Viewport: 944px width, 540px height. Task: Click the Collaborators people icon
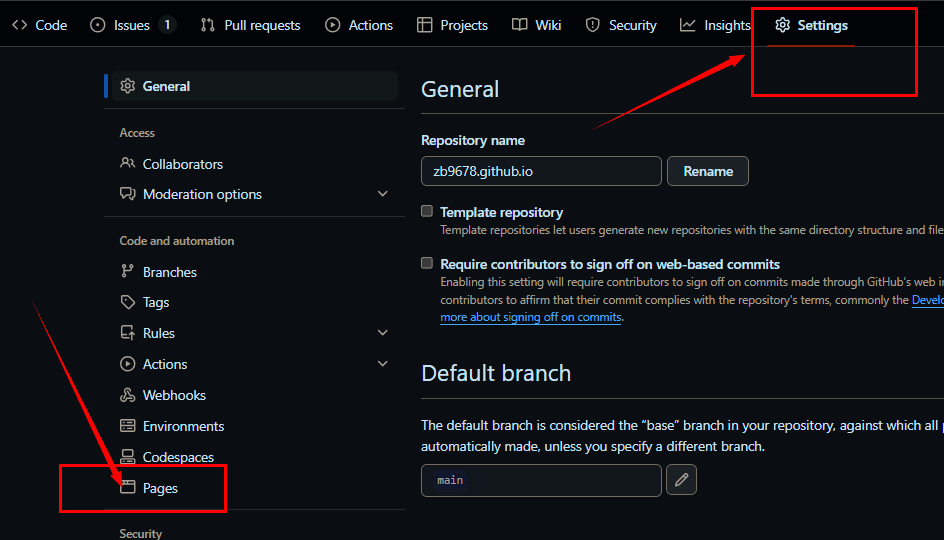click(127, 164)
